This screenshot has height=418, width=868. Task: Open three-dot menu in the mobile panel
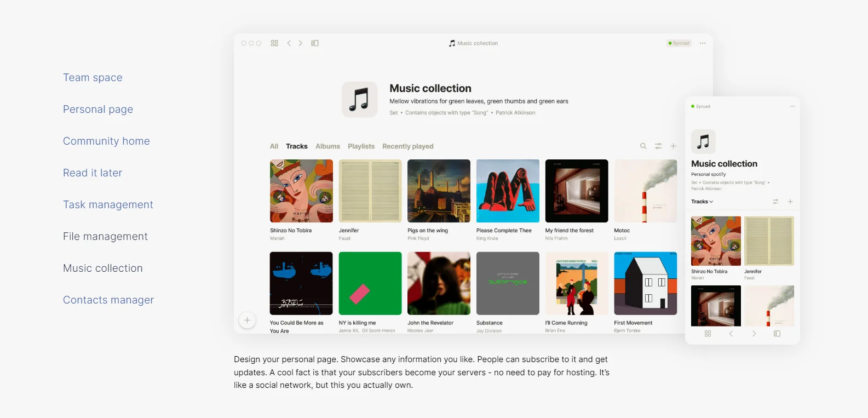[x=792, y=106]
